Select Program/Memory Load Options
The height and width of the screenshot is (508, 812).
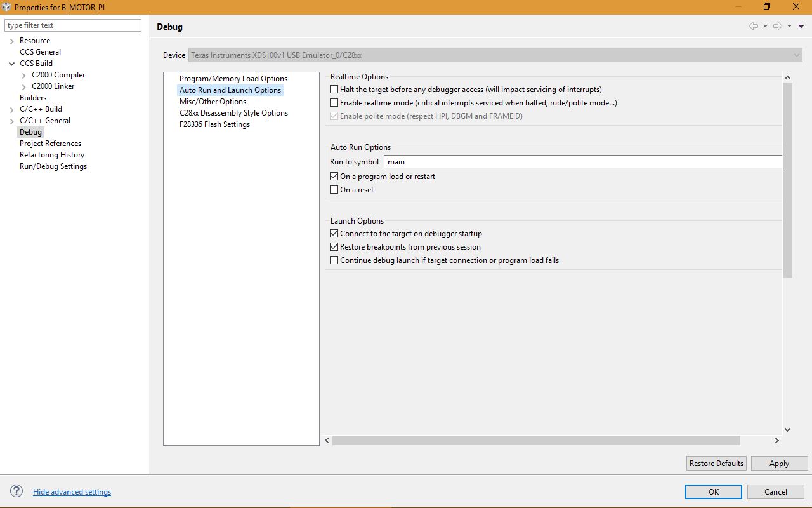tap(233, 79)
